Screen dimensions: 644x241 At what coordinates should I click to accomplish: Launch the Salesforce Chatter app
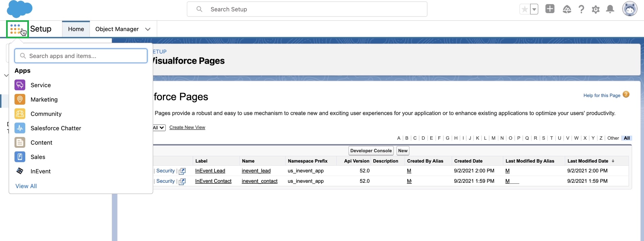[x=56, y=128]
